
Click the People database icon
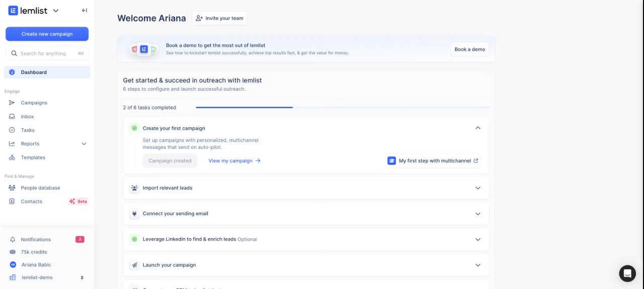click(12, 188)
